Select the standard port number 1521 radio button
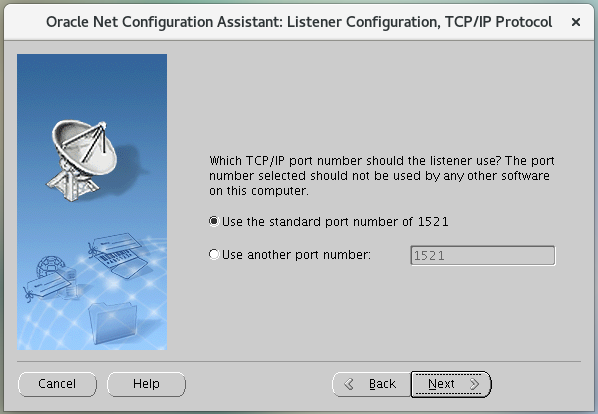Image resolution: width=598 pixels, height=414 pixels. click(x=214, y=221)
